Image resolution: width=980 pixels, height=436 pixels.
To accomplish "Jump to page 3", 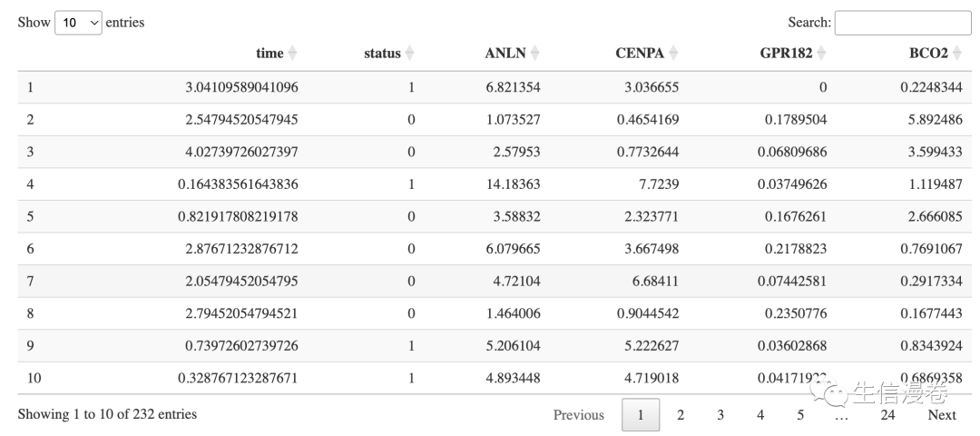I will [720, 415].
